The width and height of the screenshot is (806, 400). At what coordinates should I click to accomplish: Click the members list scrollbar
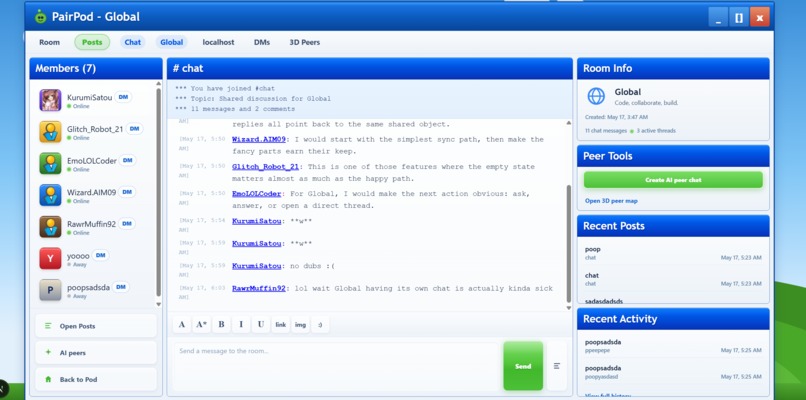pos(158,192)
